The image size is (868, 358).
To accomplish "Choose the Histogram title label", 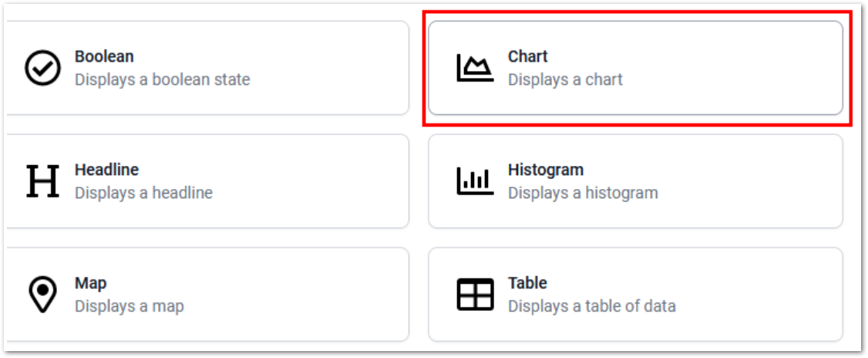I will [x=546, y=170].
